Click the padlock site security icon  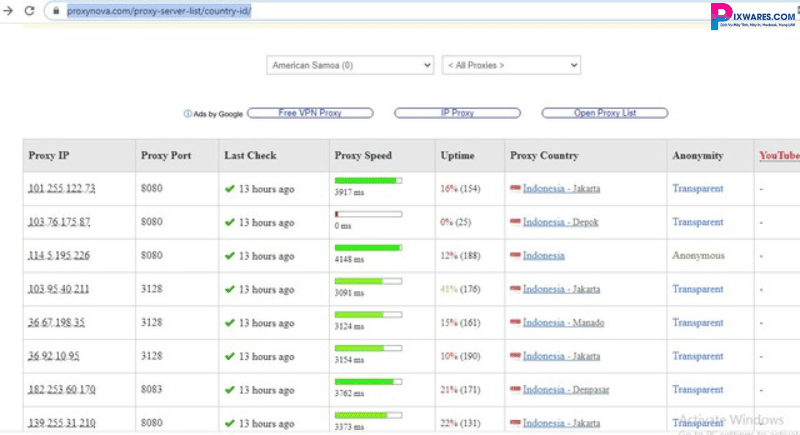[57, 11]
